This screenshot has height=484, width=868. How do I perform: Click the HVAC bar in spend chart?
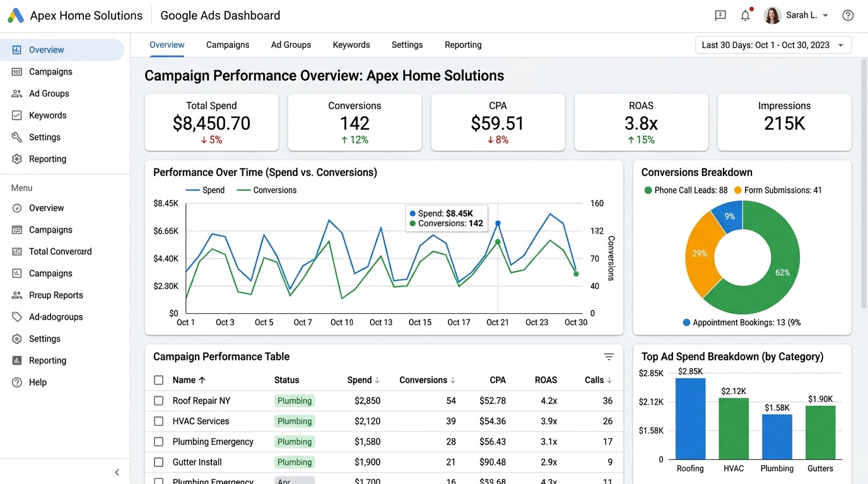pos(734,429)
